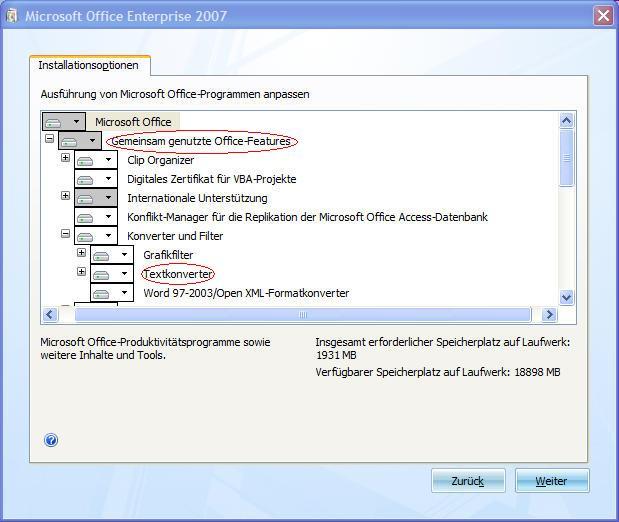Viewport: 619px width, 522px height.
Task: Expand the Textkonverter node
Action: 81,272
